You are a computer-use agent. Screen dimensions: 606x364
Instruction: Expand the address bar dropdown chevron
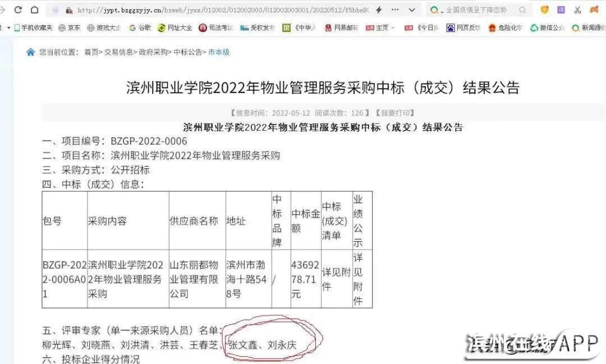point(413,10)
